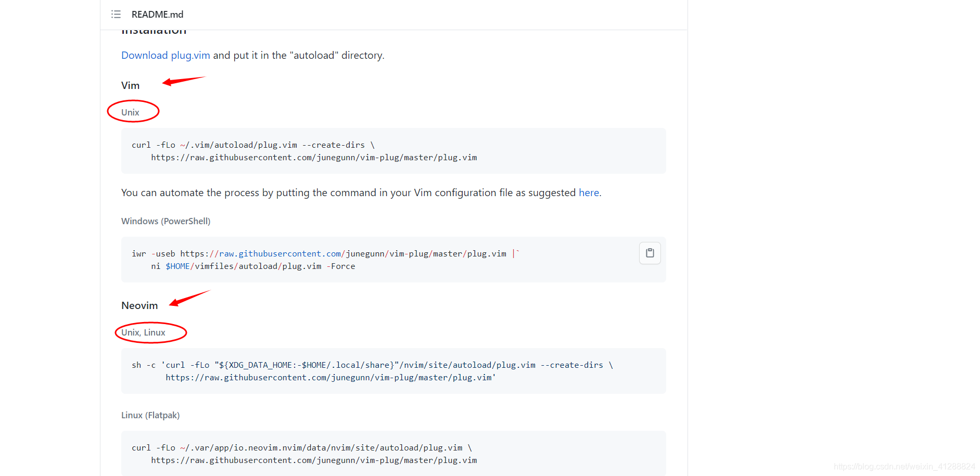Click the 'Windows (PowerShell)' subheading
The image size is (980, 476).
pos(166,221)
